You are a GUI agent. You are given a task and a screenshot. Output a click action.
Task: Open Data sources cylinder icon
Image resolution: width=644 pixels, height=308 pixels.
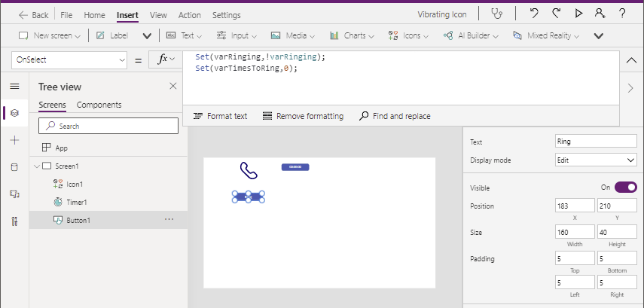(x=14, y=167)
